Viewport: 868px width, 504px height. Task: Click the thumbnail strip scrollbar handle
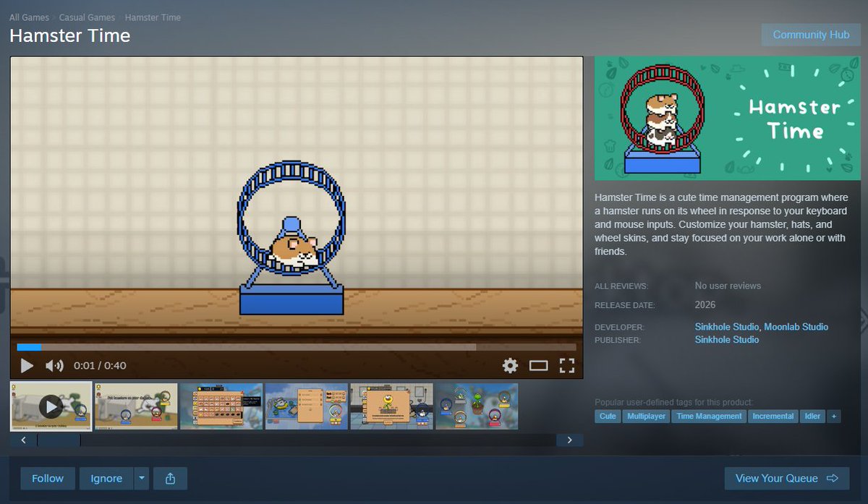(x=59, y=440)
